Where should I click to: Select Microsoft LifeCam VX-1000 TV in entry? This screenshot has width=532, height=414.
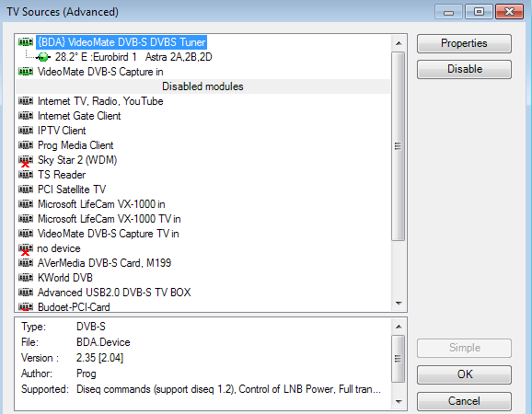110,219
